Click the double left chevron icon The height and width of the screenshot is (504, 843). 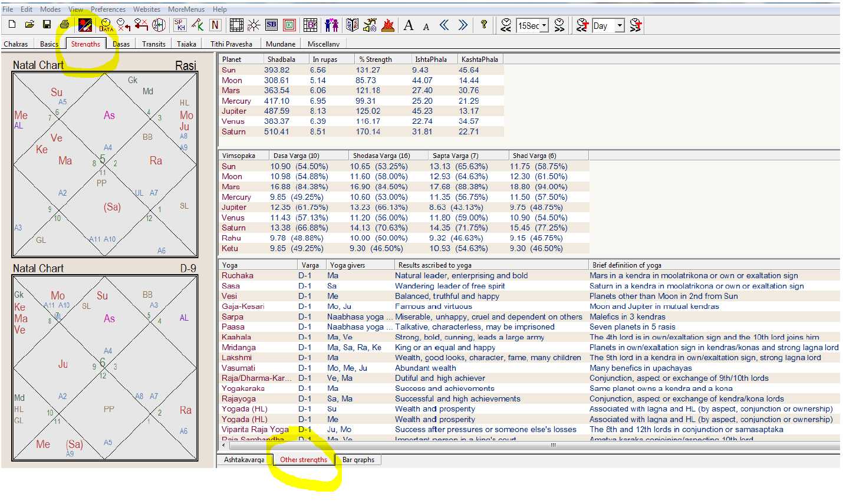[444, 25]
